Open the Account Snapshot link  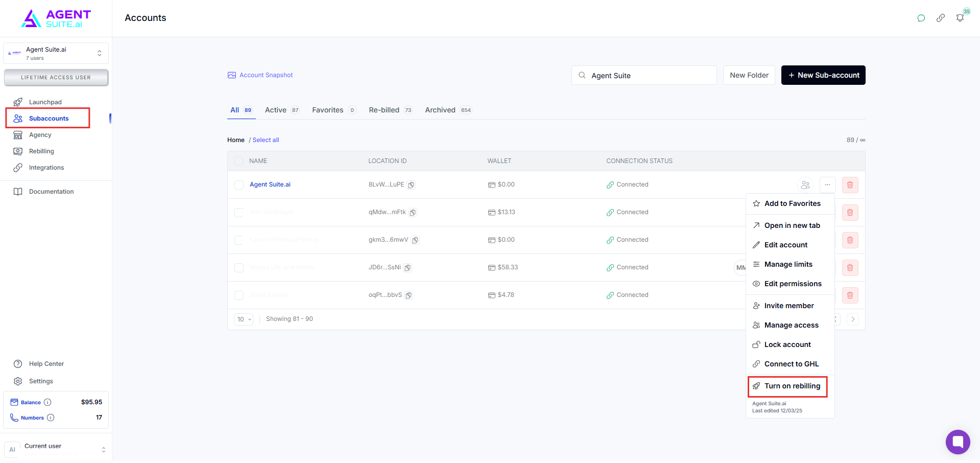(x=266, y=75)
